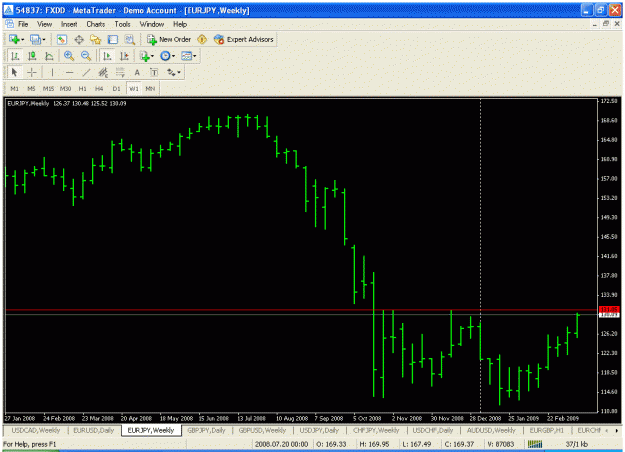Viewport: 625px width, 452px height.
Task: Open the Data Window crosshair-target icon
Action: click(x=79, y=39)
